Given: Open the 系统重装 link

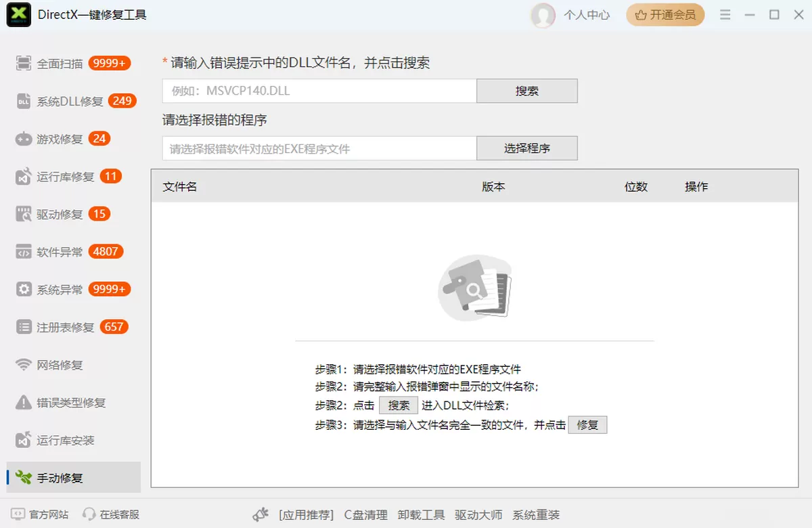Looking at the screenshot, I should point(536,515).
